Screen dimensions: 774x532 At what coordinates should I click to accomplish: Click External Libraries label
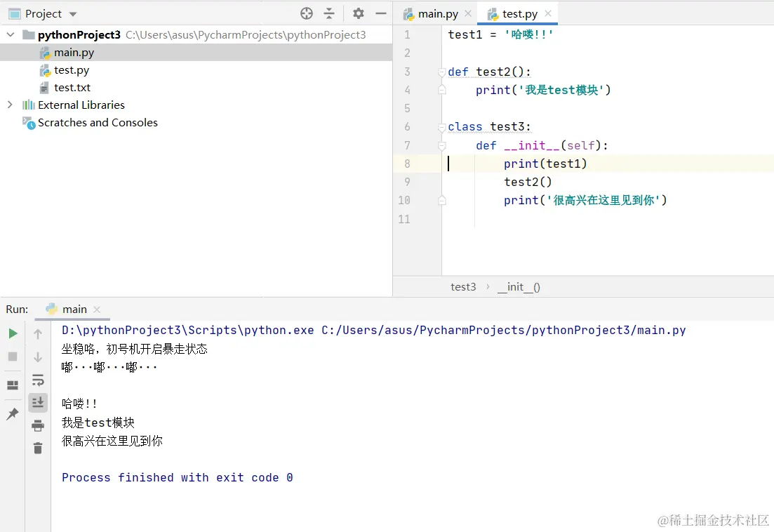[81, 105]
